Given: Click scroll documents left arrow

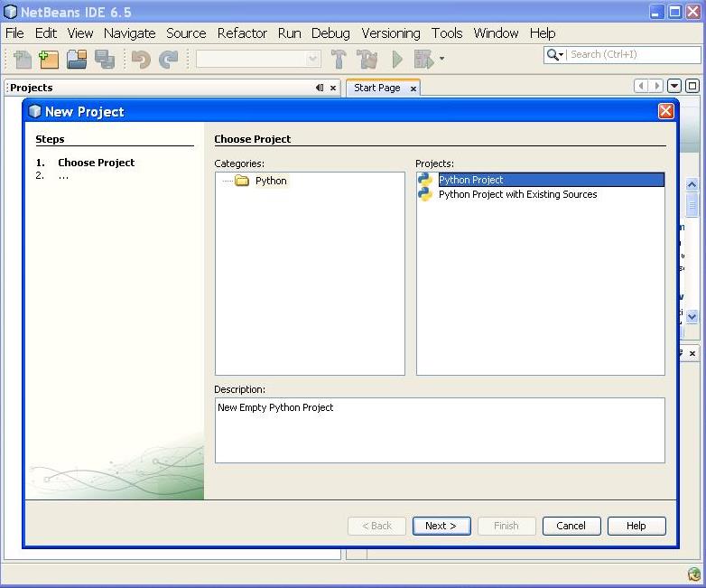Looking at the screenshot, I should pos(641,86).
